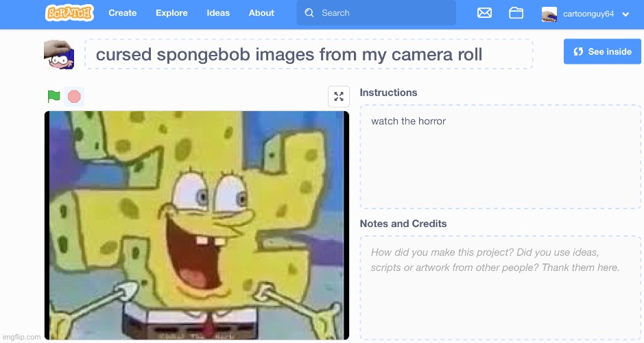Click the Scratch logo
Viewport: 644px width, 343px height.
69,13
